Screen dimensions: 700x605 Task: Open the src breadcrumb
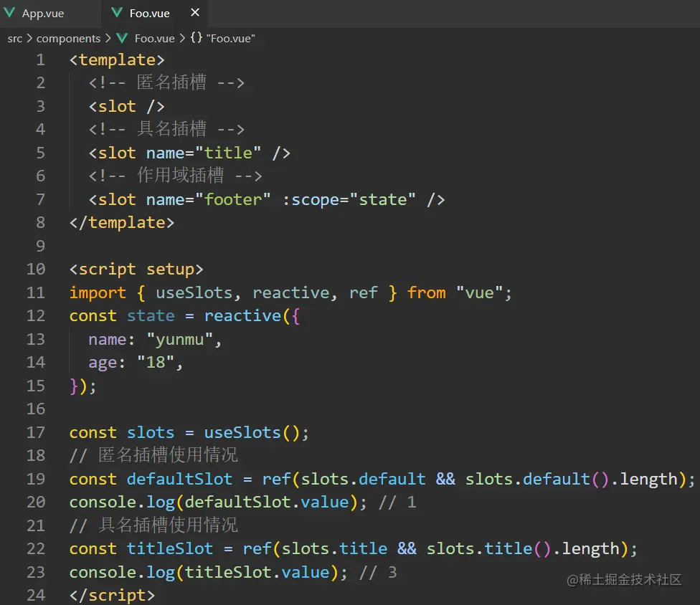click(15, 39)
